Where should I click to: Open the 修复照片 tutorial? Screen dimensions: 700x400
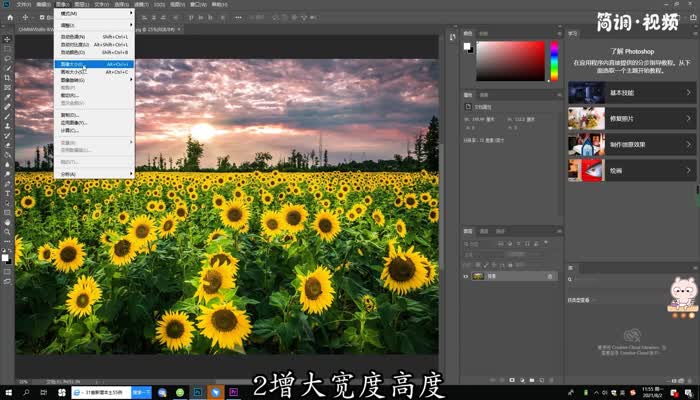coord(630,119)
